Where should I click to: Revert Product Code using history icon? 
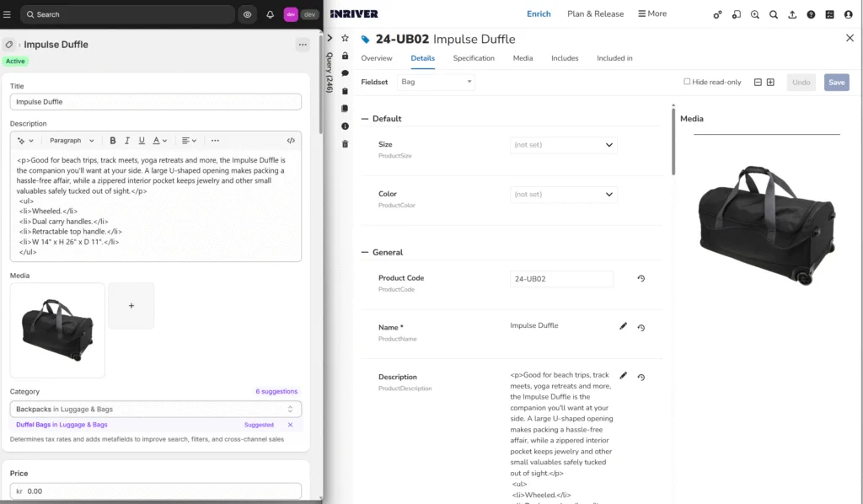(x=641, y=279)
